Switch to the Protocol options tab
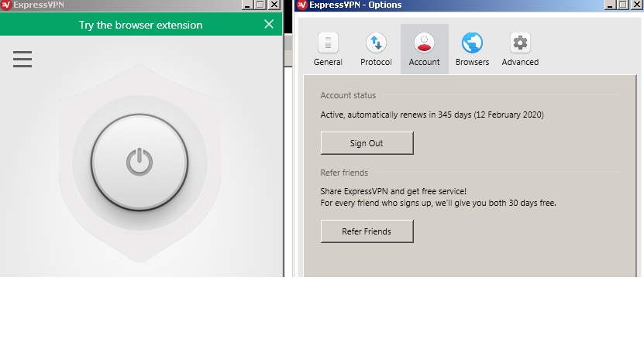The width and height of the screenshot is (644, 356). 376,50
